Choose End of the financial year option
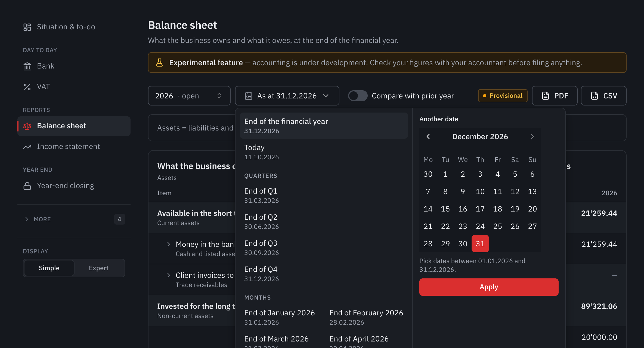644x348 pixels. 324,126
